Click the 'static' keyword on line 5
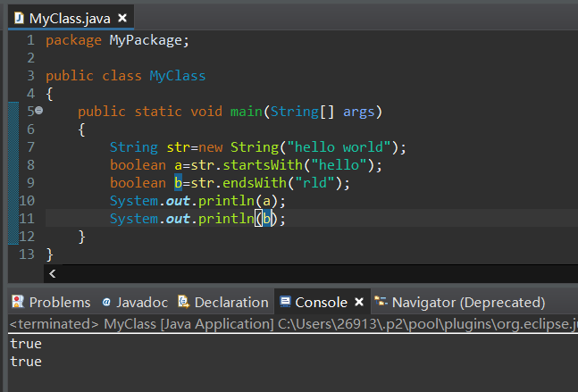 pos(158,112)
